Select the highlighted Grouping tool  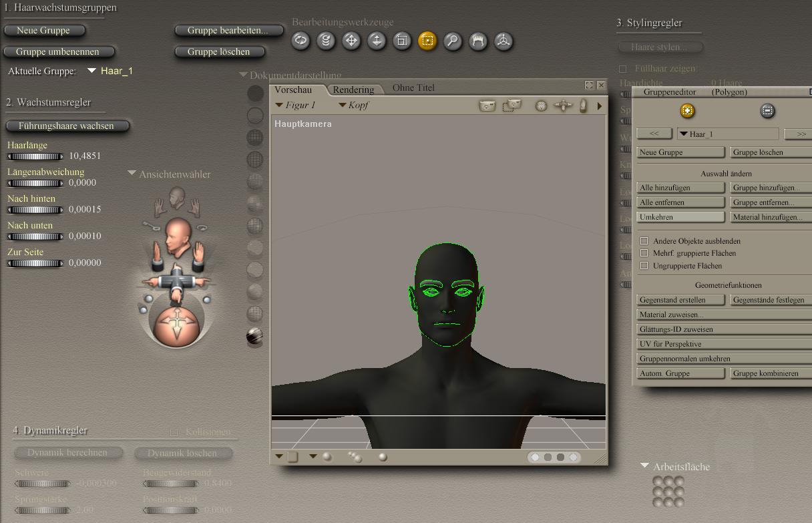coord(427,41)
